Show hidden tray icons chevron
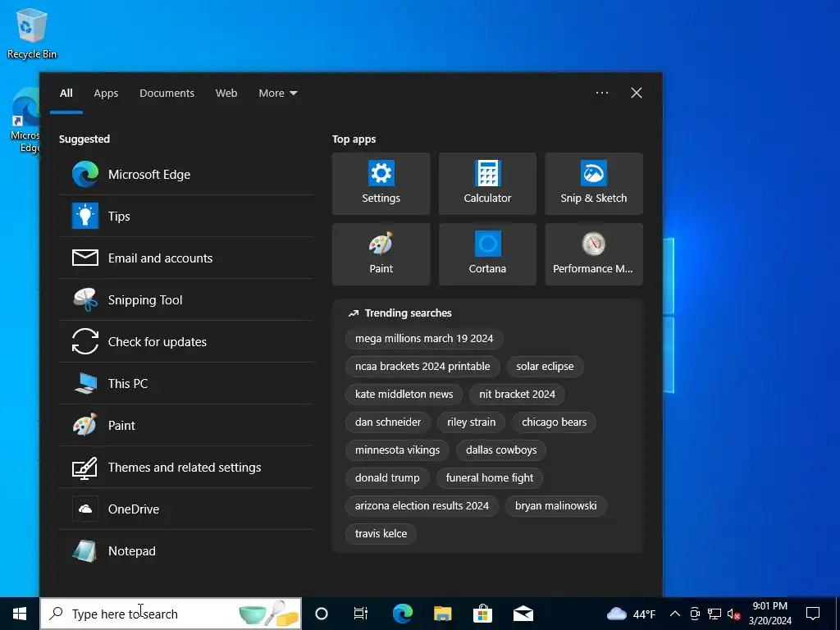 pos(675,614)
